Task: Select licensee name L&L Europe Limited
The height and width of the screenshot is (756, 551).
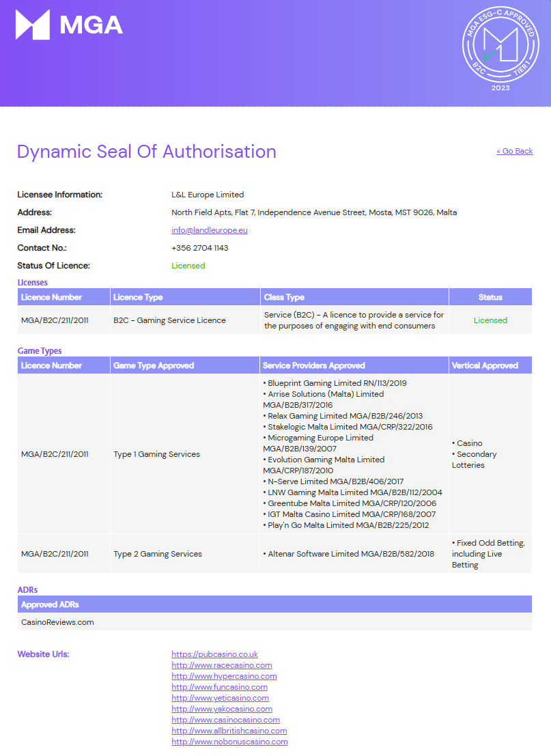Action: point(208,195)
